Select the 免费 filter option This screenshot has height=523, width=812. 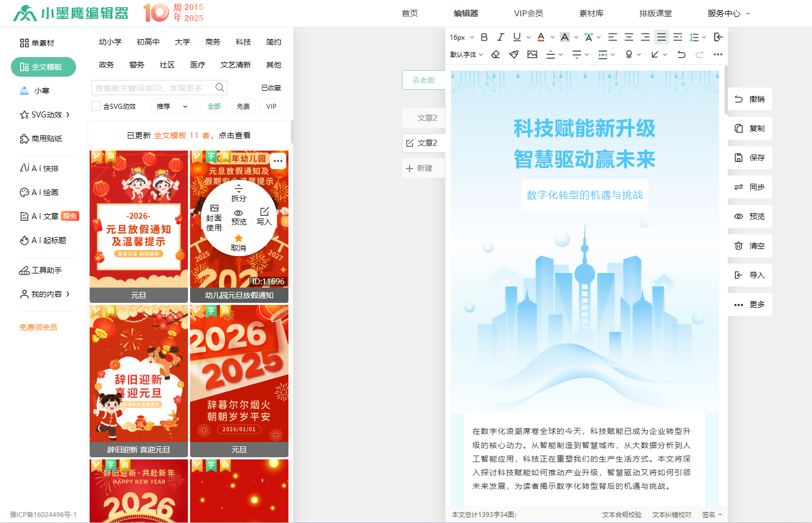(243, 107)
